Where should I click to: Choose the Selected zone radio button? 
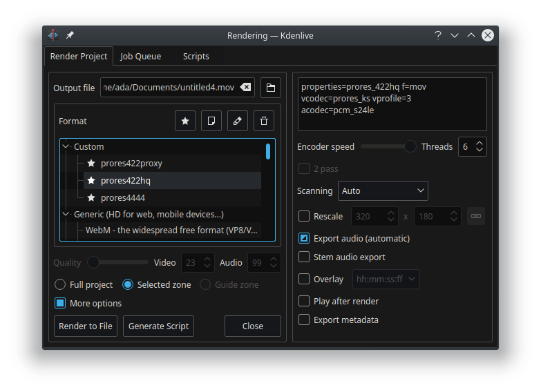128,284
